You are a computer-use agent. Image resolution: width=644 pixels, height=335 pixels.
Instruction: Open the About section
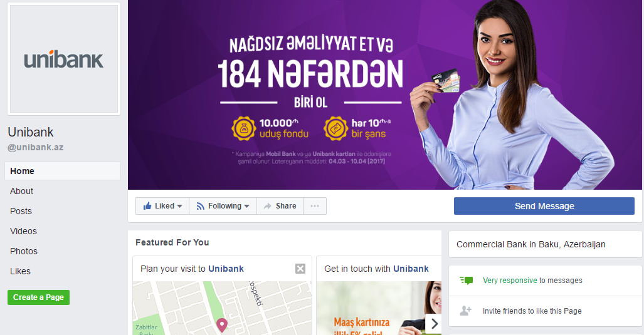[x=22, y=191]
